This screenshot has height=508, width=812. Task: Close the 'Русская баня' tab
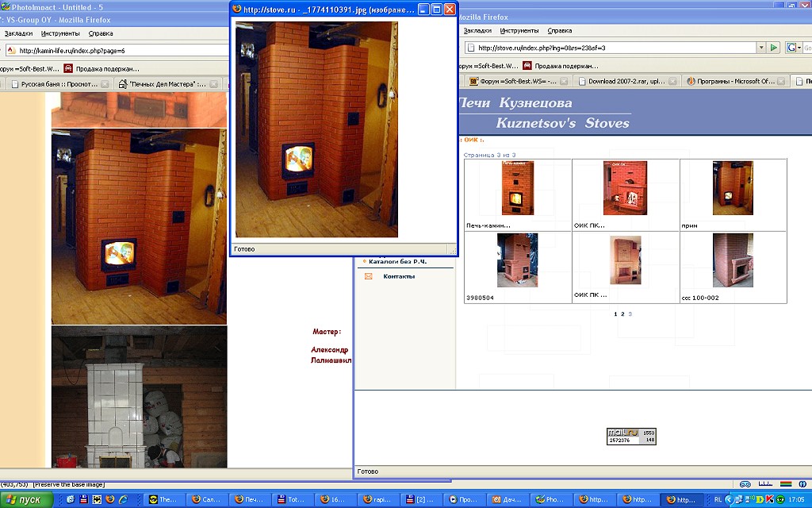(105, 83)
